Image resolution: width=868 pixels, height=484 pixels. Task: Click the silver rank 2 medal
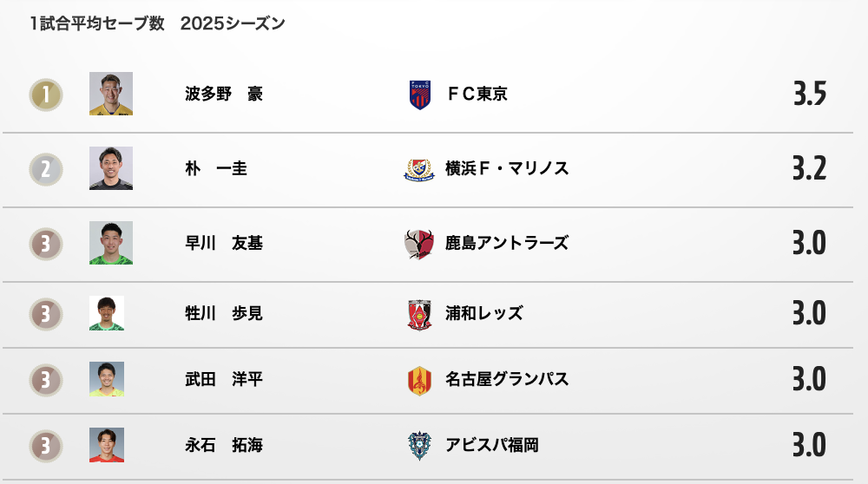(x=46, y=169)
